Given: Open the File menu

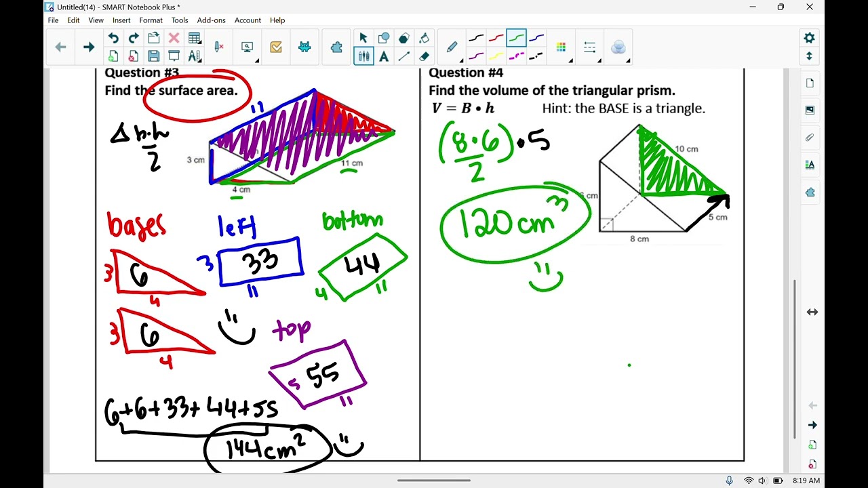Looking at the screenshot, I should point(53,20).
